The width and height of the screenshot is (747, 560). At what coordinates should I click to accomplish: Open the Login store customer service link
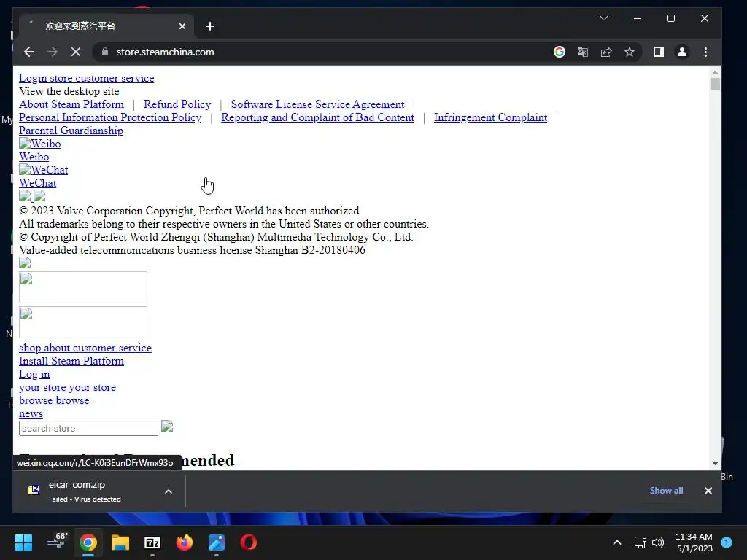click(x=86, y=78)
